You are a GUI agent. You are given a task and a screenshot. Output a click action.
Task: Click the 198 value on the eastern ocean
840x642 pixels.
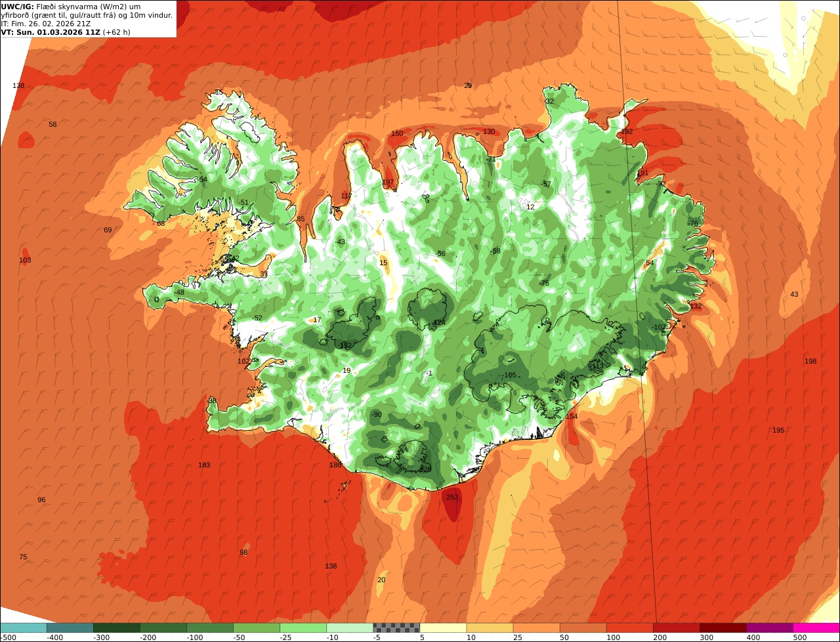810,362
